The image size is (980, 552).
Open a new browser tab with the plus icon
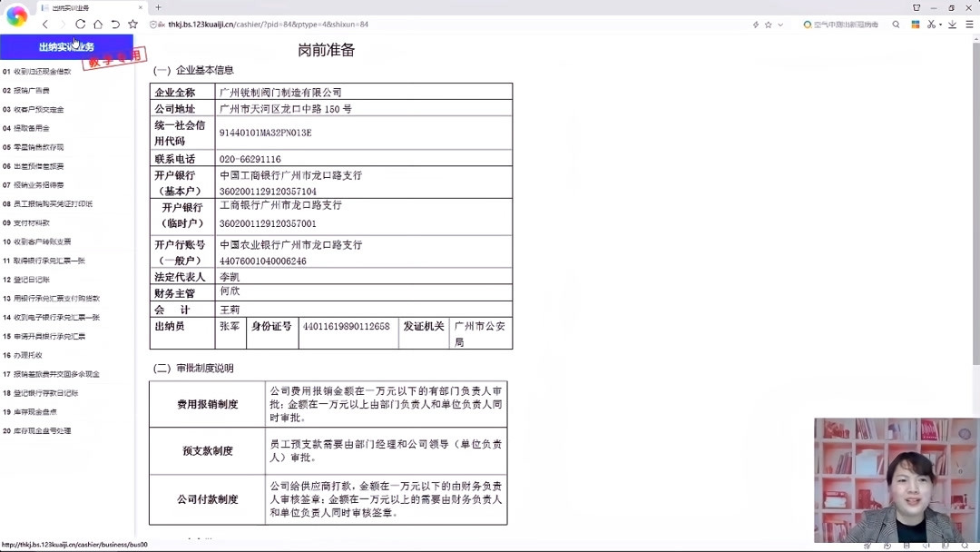159,7
